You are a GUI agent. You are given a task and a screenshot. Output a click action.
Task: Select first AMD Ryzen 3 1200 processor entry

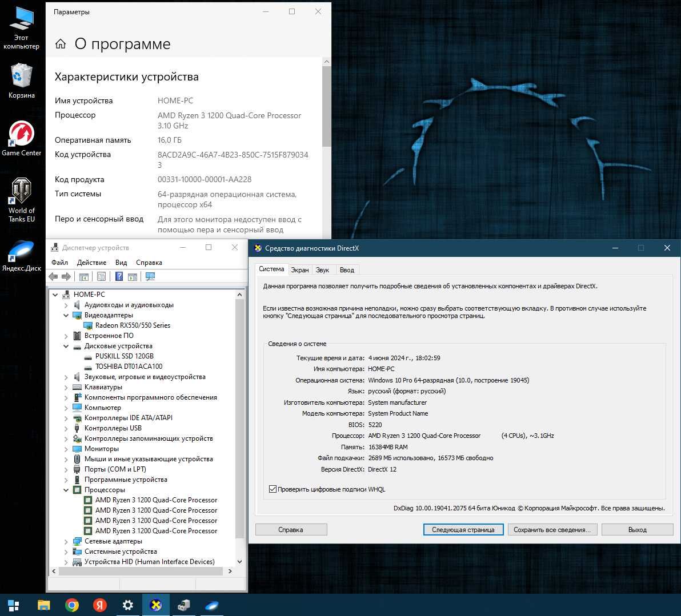pos(156,500)
